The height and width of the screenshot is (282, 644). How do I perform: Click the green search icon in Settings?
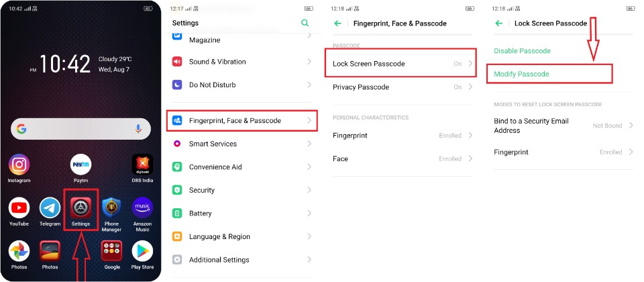[305, 23]
